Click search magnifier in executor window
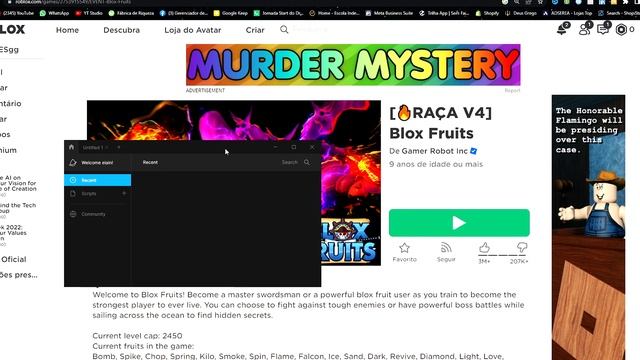Viewport: 640px width, 360px height. pyautogui.click(x=307, y=162)
